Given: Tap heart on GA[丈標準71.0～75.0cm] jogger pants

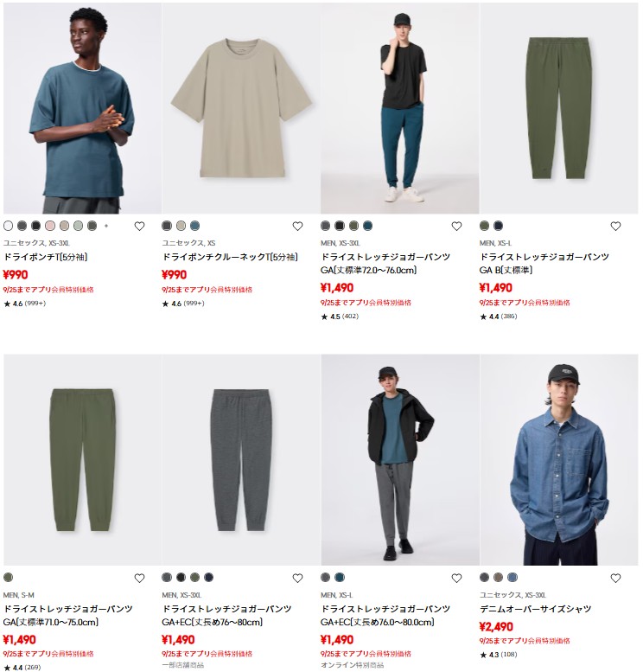Looking at the screenshot, I should 139,578.
